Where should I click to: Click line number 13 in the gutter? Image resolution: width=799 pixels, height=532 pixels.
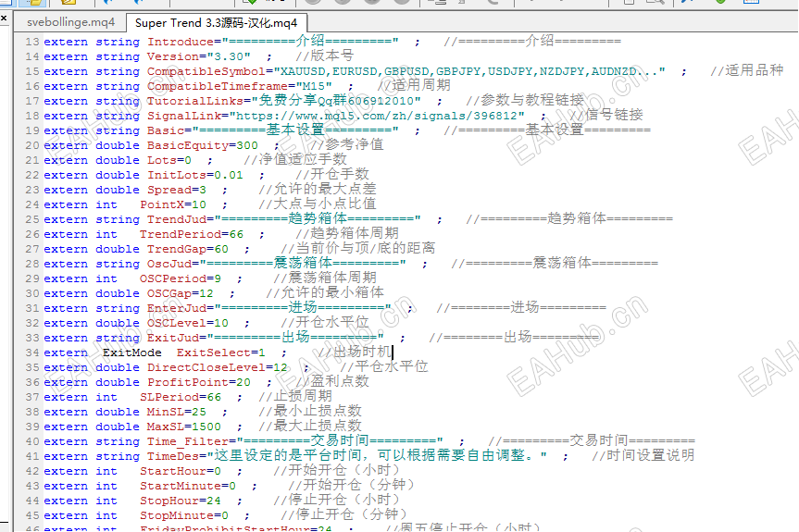(x=31, y=42)
